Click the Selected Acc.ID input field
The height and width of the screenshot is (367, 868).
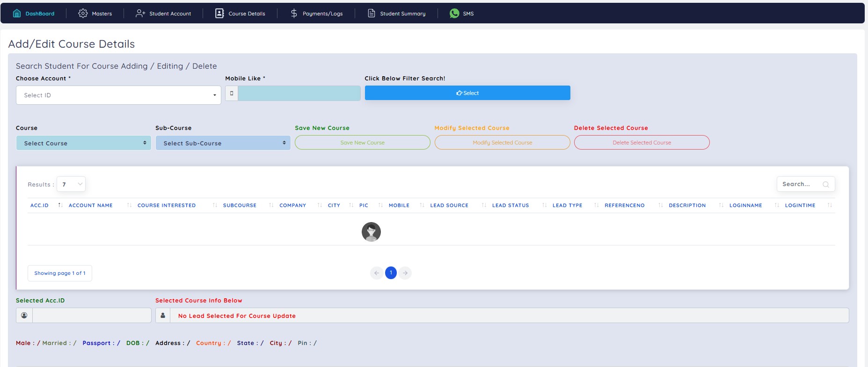(92, 316)
